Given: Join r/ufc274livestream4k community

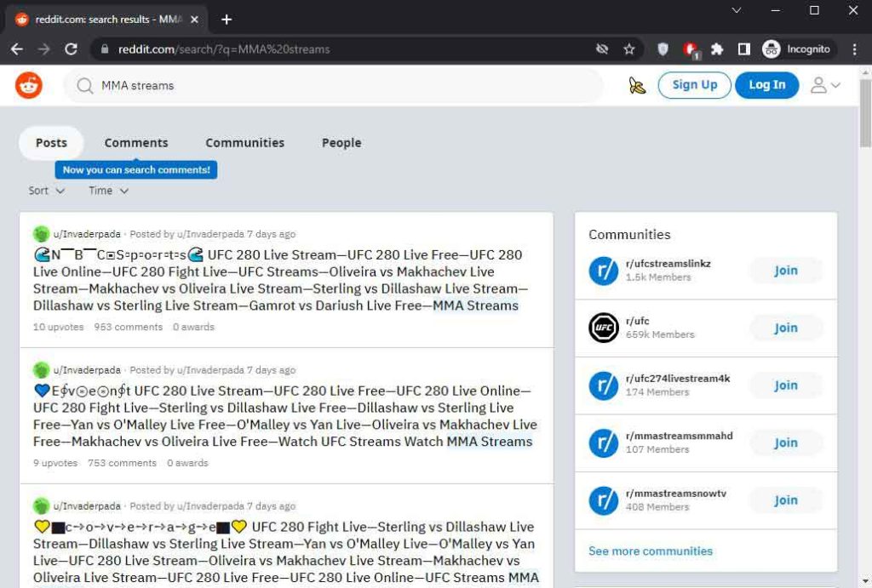Looking at the screenshot, I should click(786, 385).
